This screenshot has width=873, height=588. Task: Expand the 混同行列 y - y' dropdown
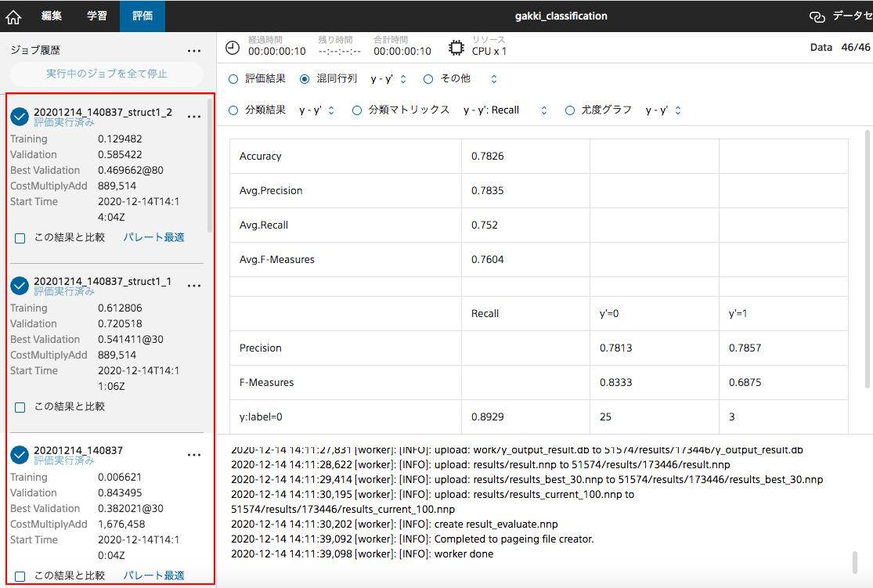pyautogui.click(x=402, y=79)
